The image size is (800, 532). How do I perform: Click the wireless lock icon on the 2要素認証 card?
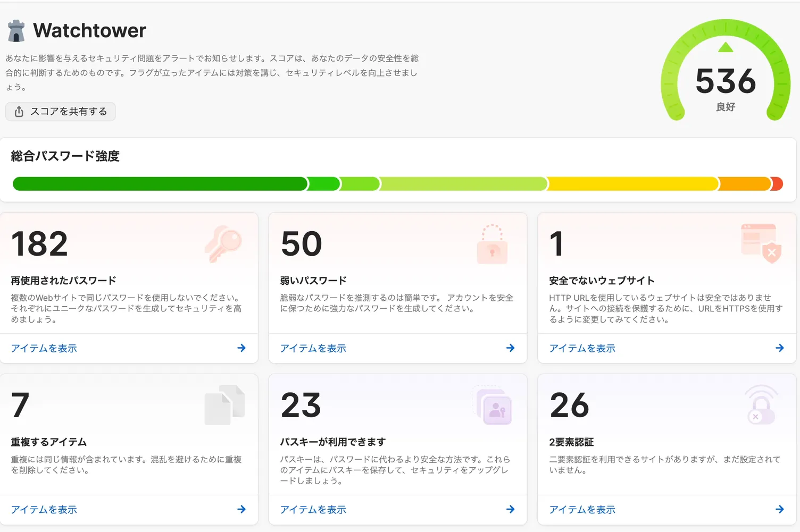point(761,405)
